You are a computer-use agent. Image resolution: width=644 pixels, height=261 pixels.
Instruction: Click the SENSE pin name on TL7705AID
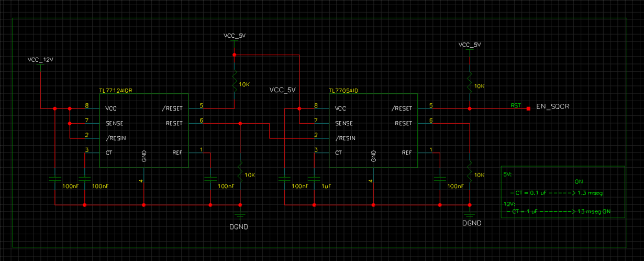344,124
